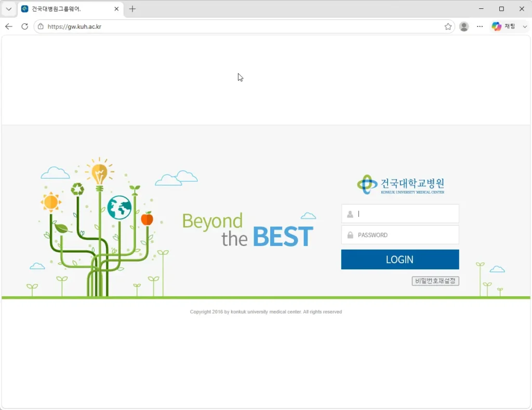Click the user ID input field

[x=400, y=214]
